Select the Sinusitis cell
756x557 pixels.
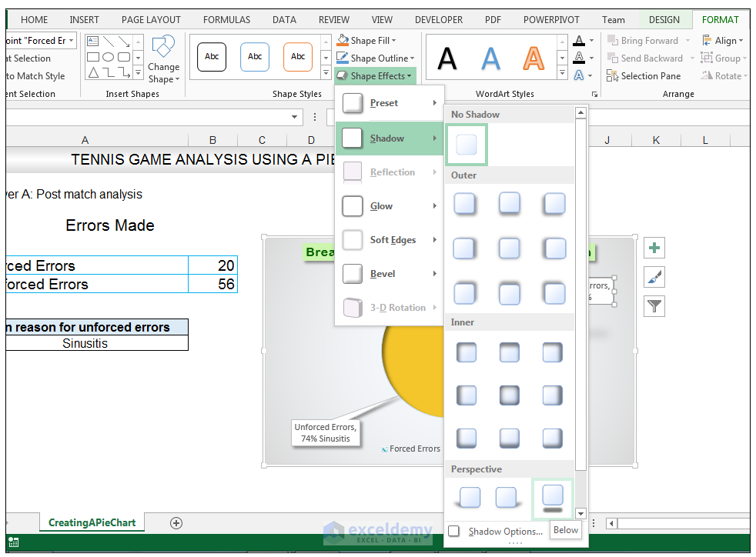(x=96, y=343)
